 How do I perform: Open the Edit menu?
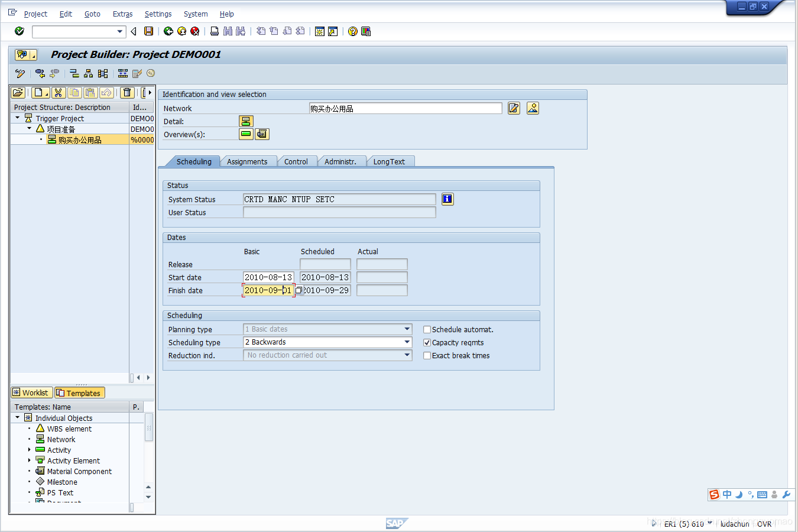(x=66, y=14)
